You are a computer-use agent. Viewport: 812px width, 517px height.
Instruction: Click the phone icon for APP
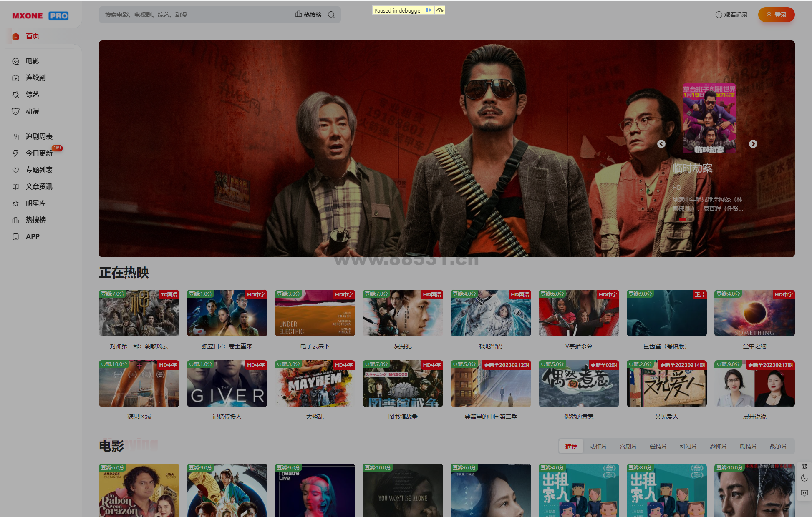tap(16, 237)
